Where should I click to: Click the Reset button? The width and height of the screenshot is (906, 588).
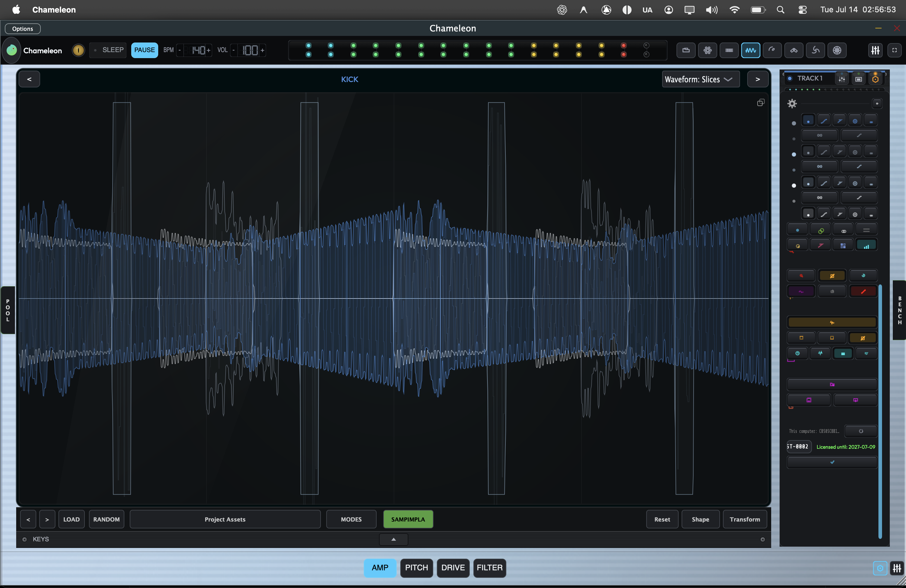662,519
